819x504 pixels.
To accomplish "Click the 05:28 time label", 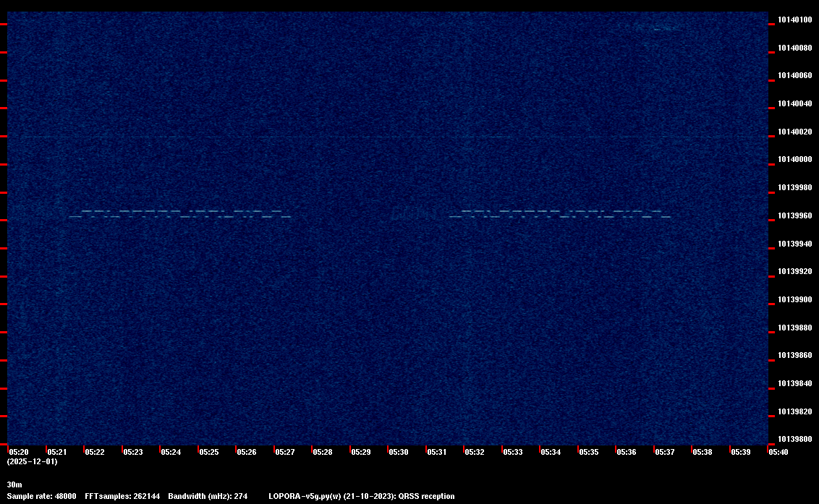I will 323,452.
